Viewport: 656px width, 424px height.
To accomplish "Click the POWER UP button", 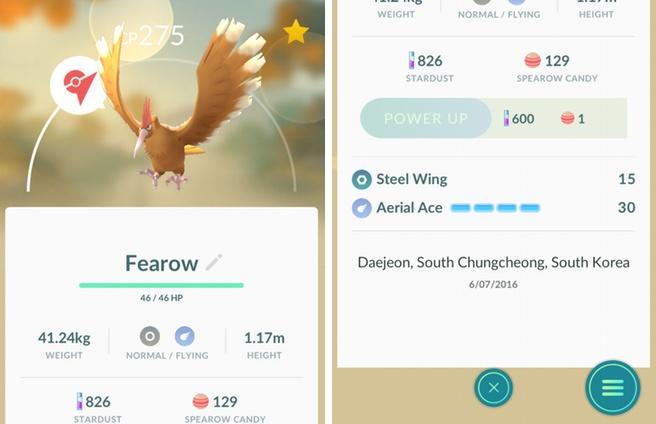I will coord(425,118).
